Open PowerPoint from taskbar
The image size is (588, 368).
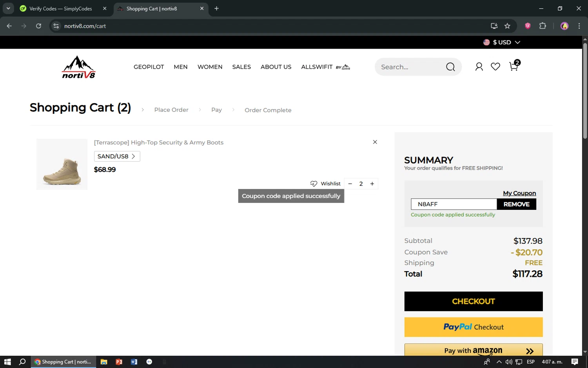tap(119, 362)
